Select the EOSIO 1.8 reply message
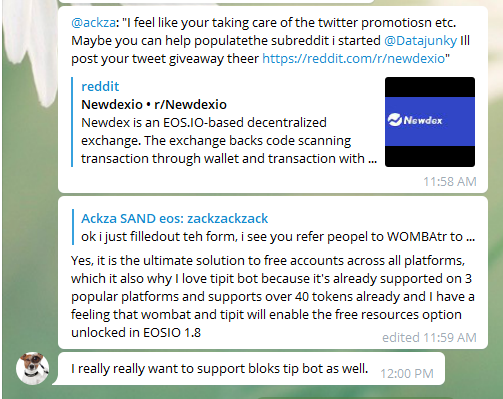This screenshot has height=399, width=503. 273,273
